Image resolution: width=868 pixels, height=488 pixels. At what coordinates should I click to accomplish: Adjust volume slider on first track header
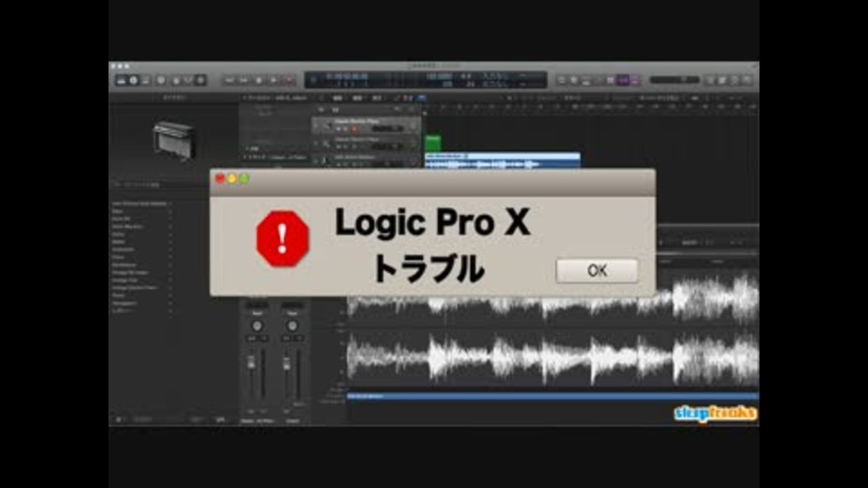(387, 129)
